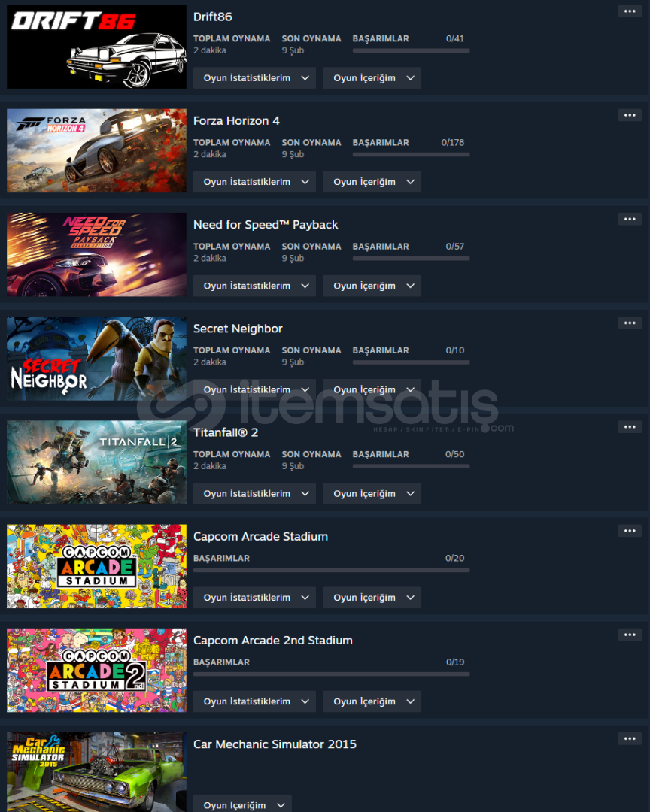Screen dimensions: 650x812
Task: Click the Forza Horizon 4 achievements progress bar
Action: 411,154
